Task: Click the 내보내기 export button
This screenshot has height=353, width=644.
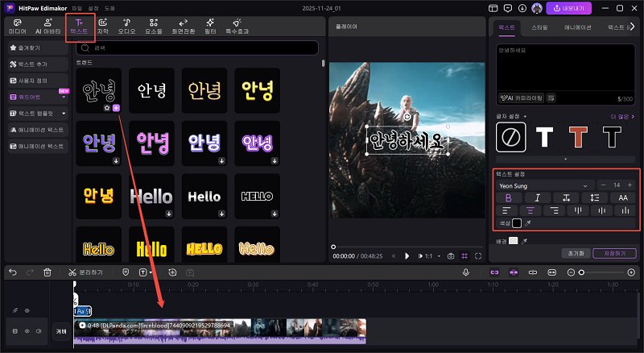Action: [569, 8]
